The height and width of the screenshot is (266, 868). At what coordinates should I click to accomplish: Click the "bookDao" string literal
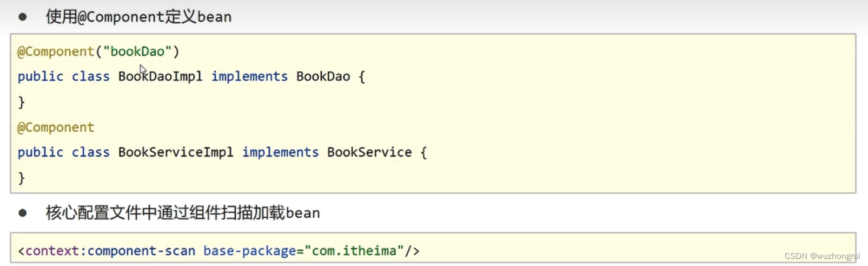point(137,51)
